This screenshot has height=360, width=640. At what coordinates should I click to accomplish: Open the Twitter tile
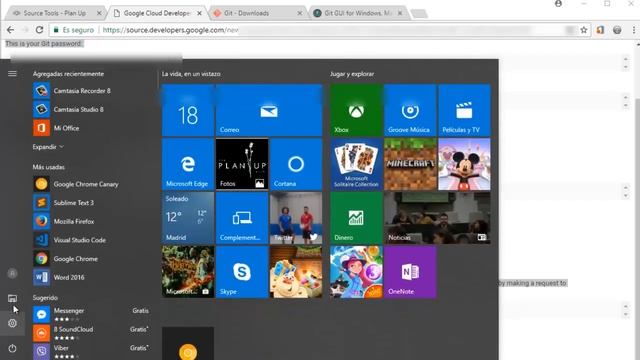296,218
